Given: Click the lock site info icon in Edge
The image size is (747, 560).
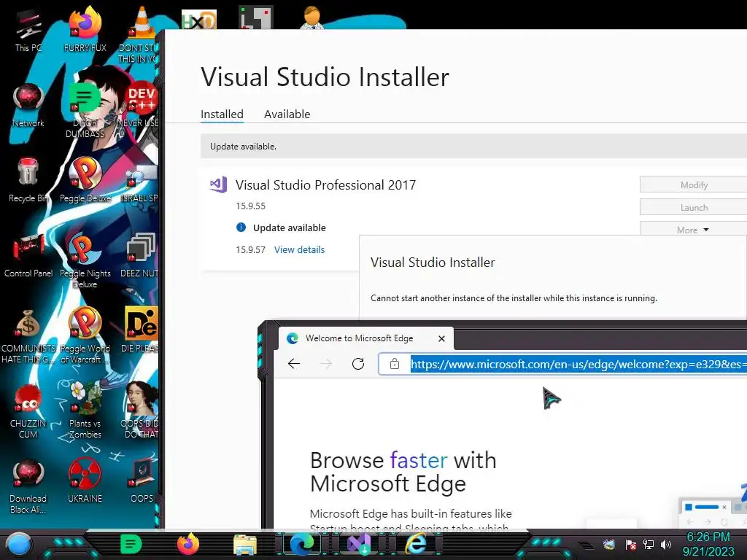Looking at the screenshot, I should (x=395, y=365).
